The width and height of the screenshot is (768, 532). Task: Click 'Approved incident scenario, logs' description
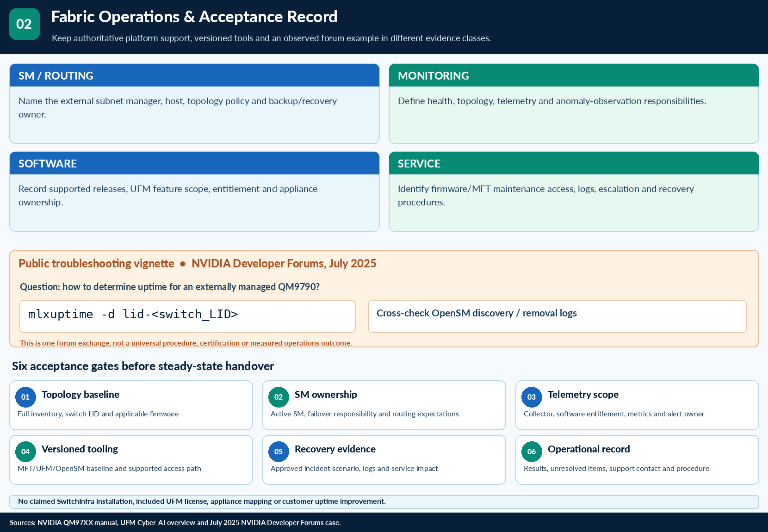pyautogui.click(x=354, y=469)
